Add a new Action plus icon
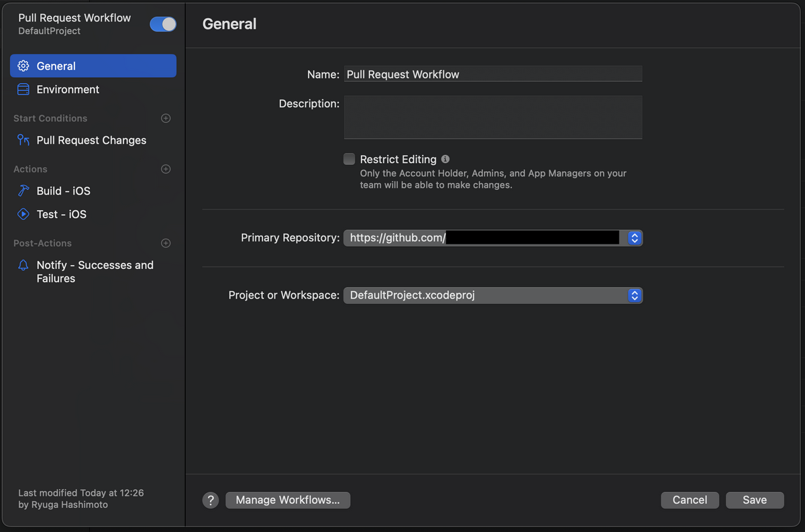Image resolution: width=805 pixels, height=532 pixels. pos(166,169)
